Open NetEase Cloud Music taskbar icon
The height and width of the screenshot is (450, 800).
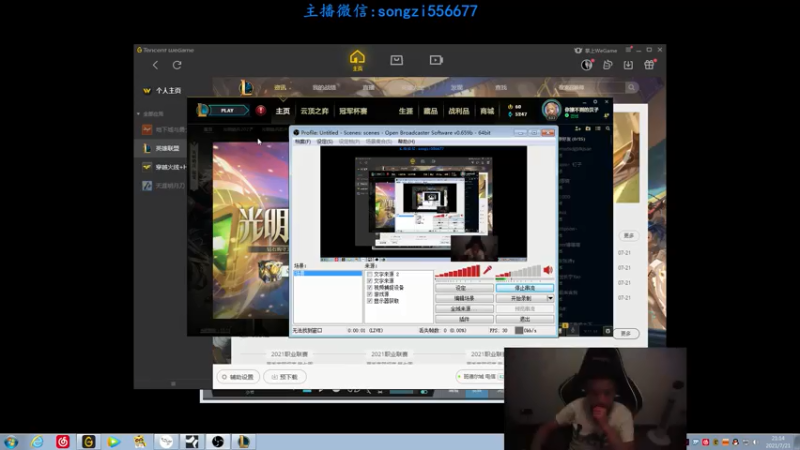click(x=63, y=442)
